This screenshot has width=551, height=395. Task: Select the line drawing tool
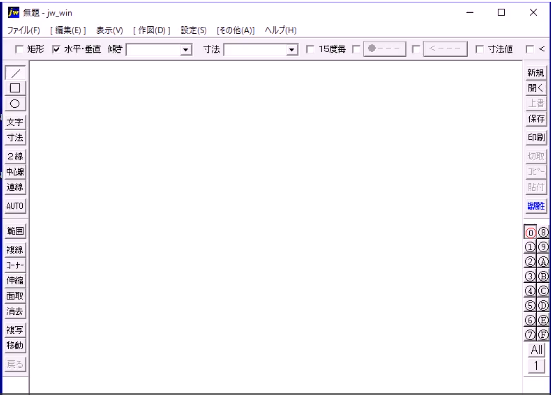15,73
